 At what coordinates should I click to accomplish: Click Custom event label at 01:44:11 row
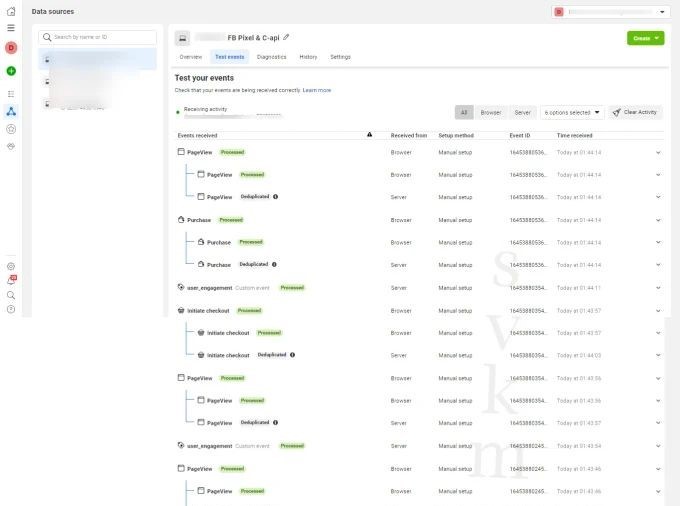pos(252,288)
